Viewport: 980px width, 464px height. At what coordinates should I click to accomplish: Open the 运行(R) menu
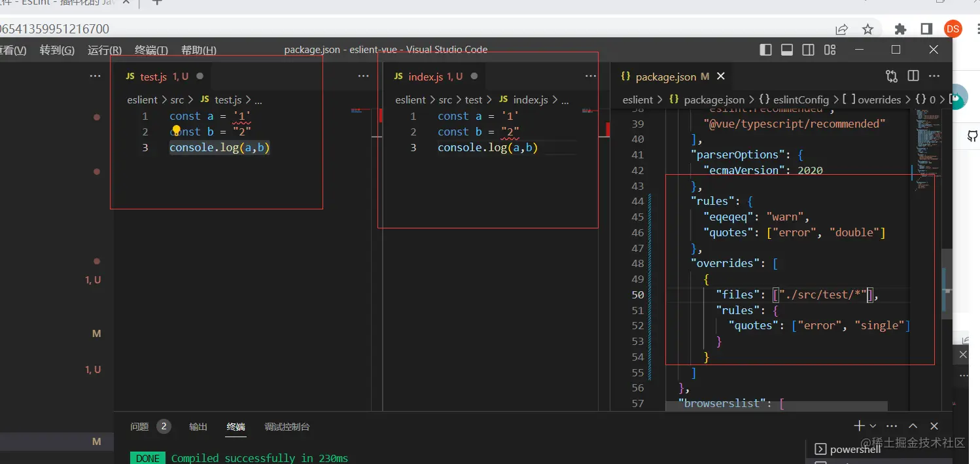coord(105,50)
